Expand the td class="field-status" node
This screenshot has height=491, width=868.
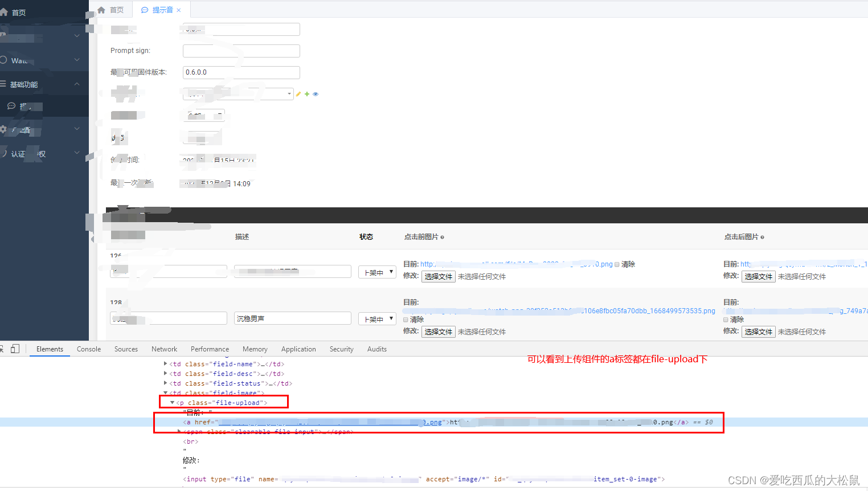166,383
